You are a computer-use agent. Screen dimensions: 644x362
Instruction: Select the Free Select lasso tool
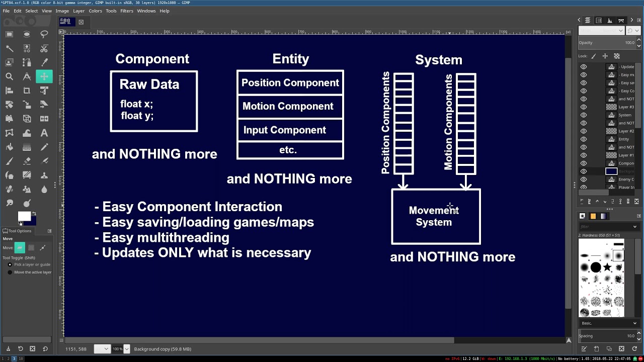pyautogui.click(x=44, y=34)
